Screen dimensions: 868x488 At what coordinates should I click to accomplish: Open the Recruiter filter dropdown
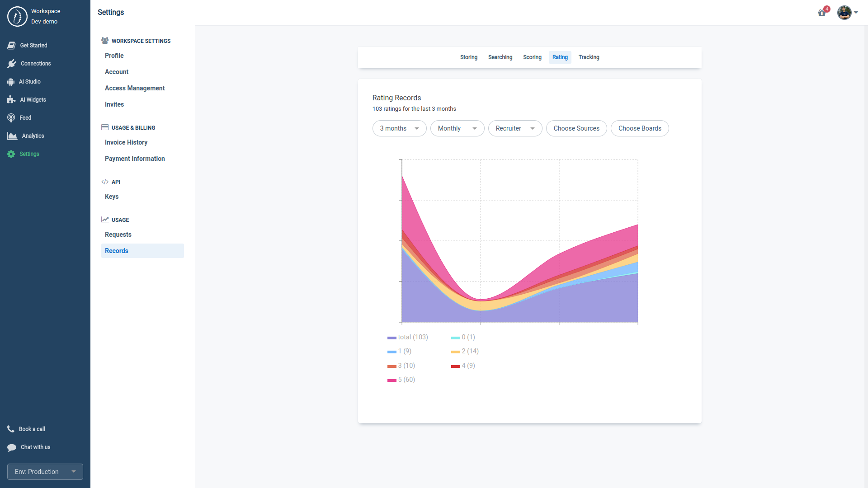coord(515,128)
